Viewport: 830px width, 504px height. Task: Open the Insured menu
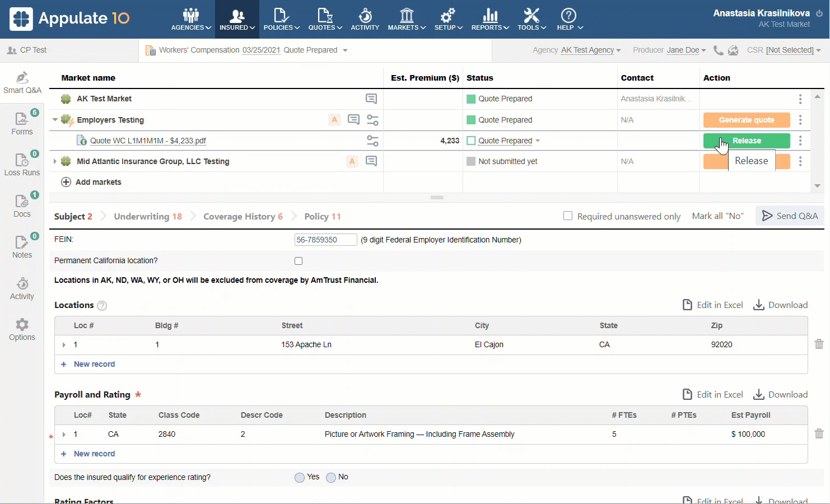pos(237,19)
